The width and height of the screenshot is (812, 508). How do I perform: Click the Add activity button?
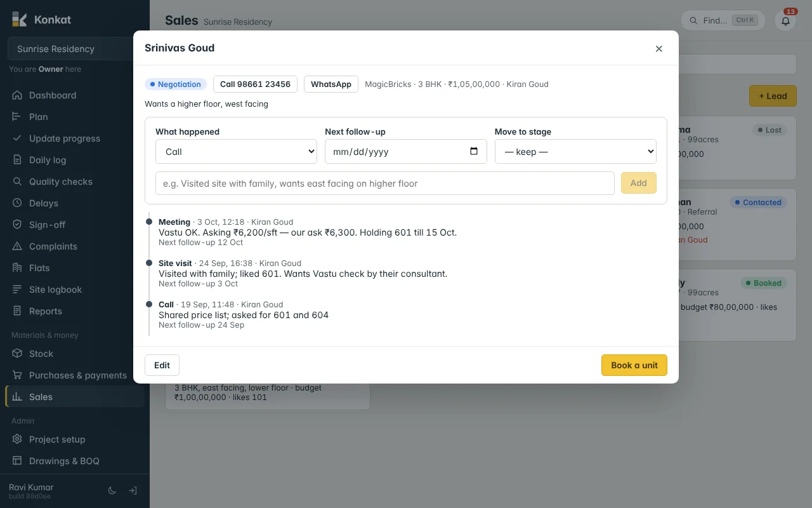point(639,184)
